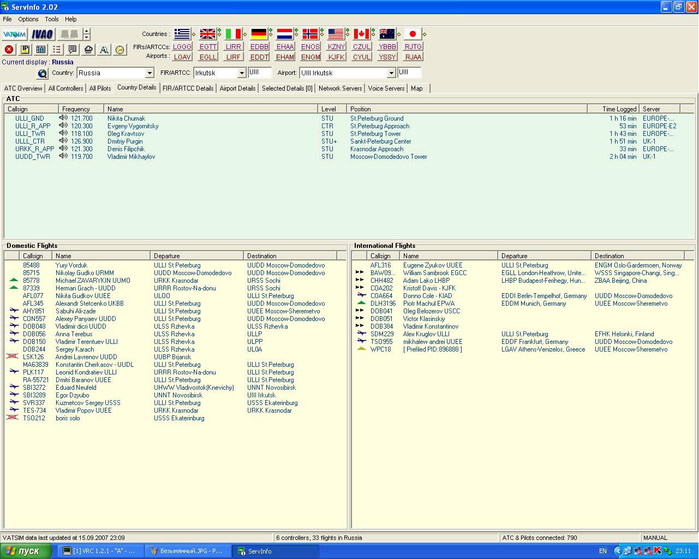
Task: Click the red stop icon in toolbar
Action: pos(9,49)
